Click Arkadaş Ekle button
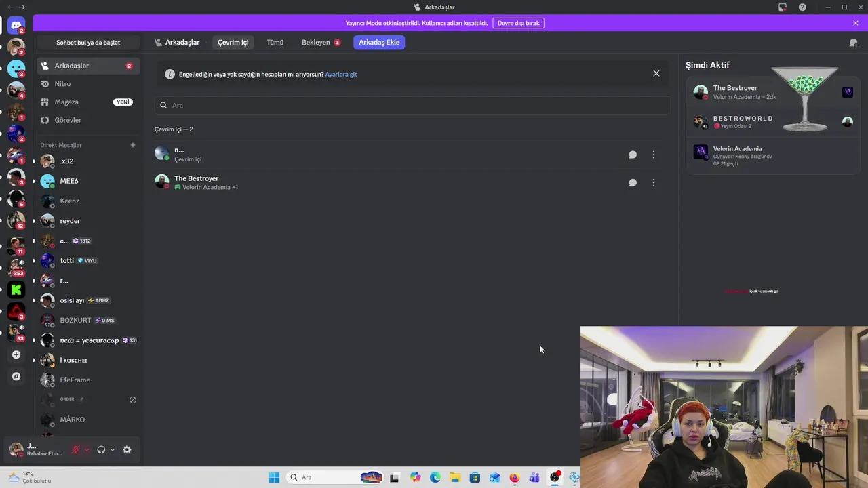This screenshot has width=868, height=488. click(x=379, y=42)
